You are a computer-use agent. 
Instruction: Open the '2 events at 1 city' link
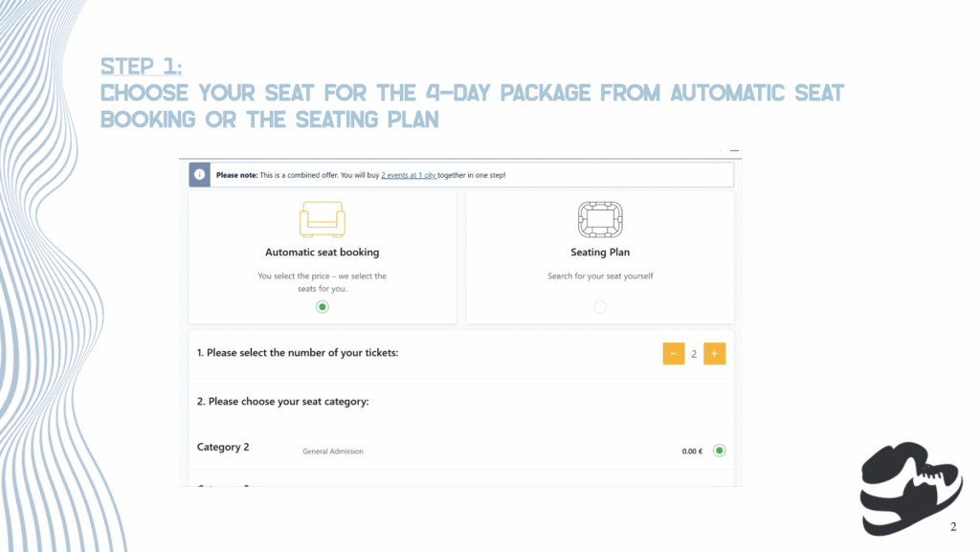409,175
